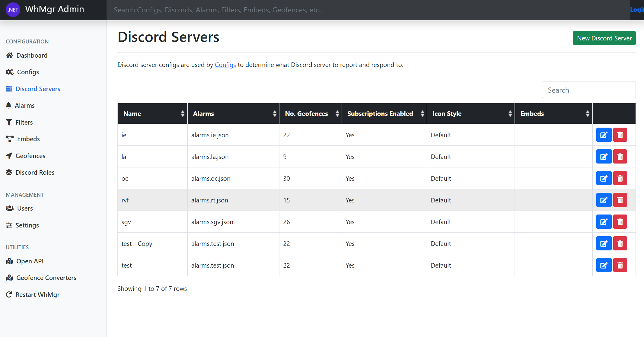
Task: Click the edit icon for the ie server
Action: pyautogui.click(x=604, y=135)
